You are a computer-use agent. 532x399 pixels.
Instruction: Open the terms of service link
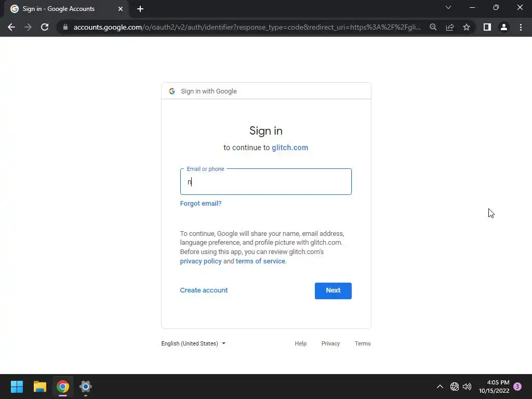[260, 261]
